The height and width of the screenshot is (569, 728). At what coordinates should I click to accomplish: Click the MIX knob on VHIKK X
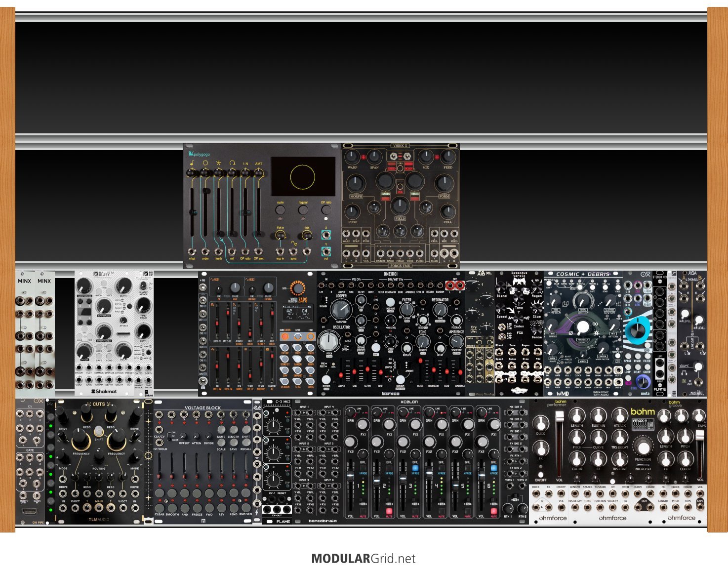pyautogui.click(x=426, y=158)
